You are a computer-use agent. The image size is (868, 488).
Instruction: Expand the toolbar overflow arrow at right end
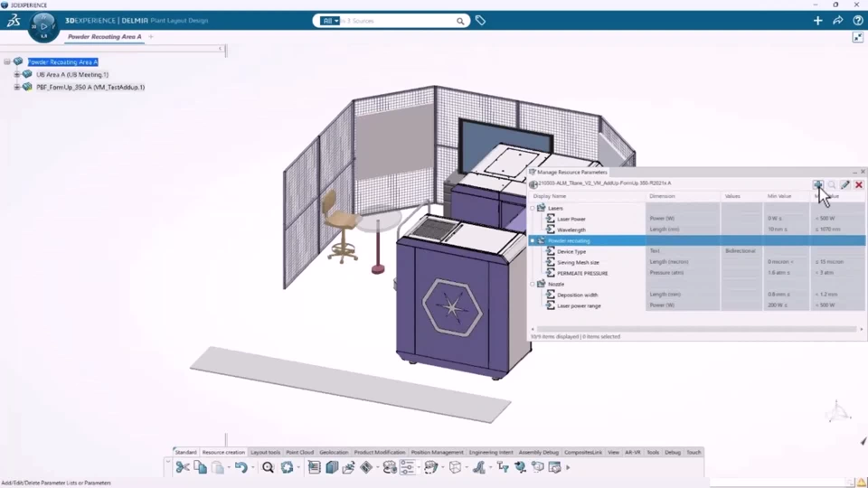point(568,467)
